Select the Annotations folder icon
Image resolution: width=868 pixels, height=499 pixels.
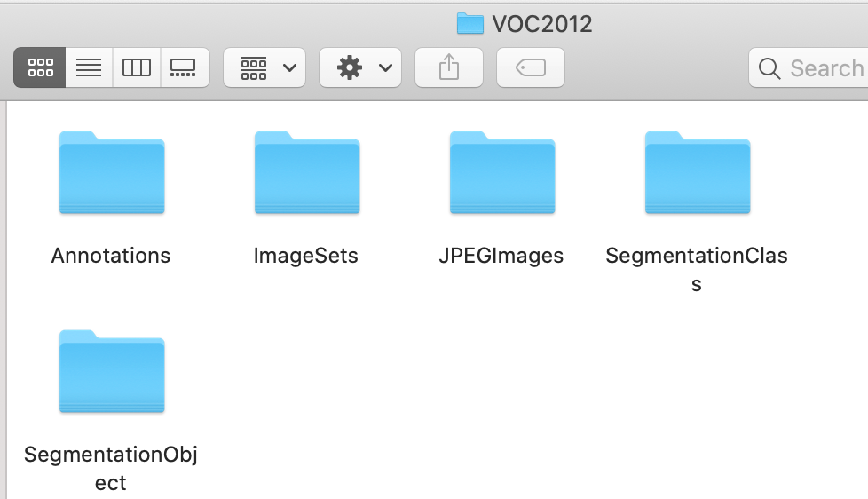click(x=112, y=173)
